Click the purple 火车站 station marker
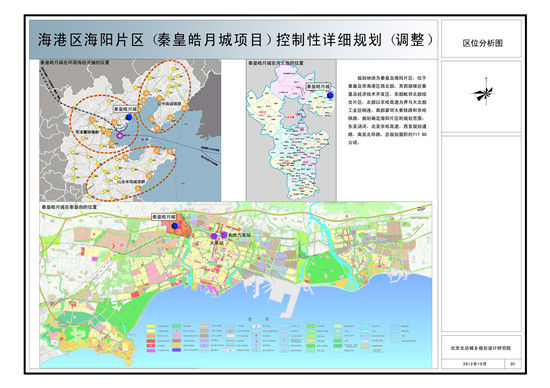The height and width of the screenshot is (388, 550). (214, 236)
